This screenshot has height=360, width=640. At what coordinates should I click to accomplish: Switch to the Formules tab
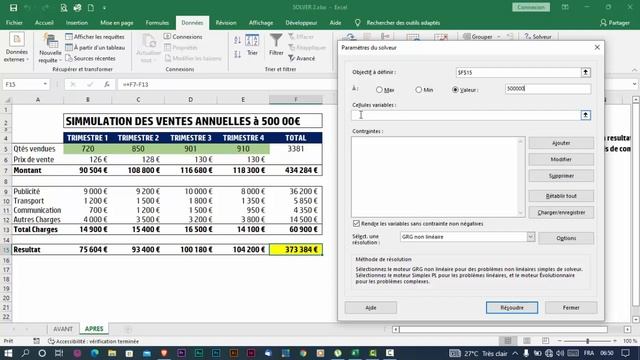point(157,23)
